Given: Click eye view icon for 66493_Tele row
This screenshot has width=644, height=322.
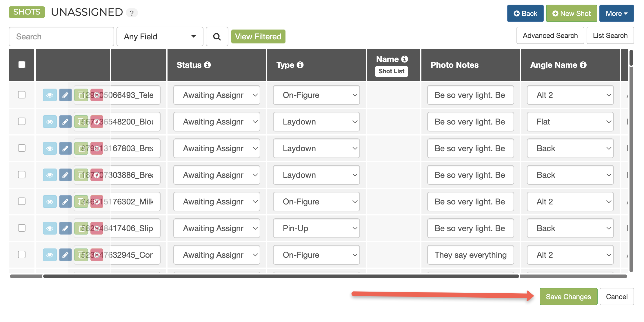Looking at the screenshot, I should pyautogui.click(x=50, y=95).
